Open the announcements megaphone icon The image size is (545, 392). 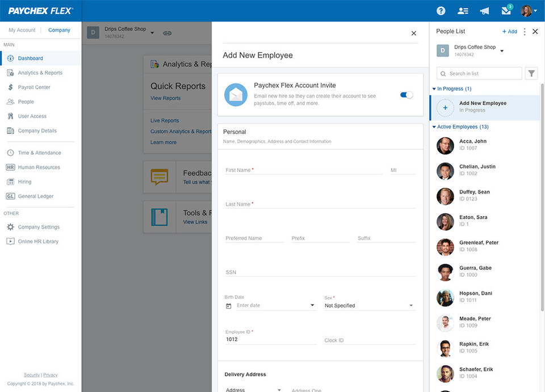click(484, 11)
